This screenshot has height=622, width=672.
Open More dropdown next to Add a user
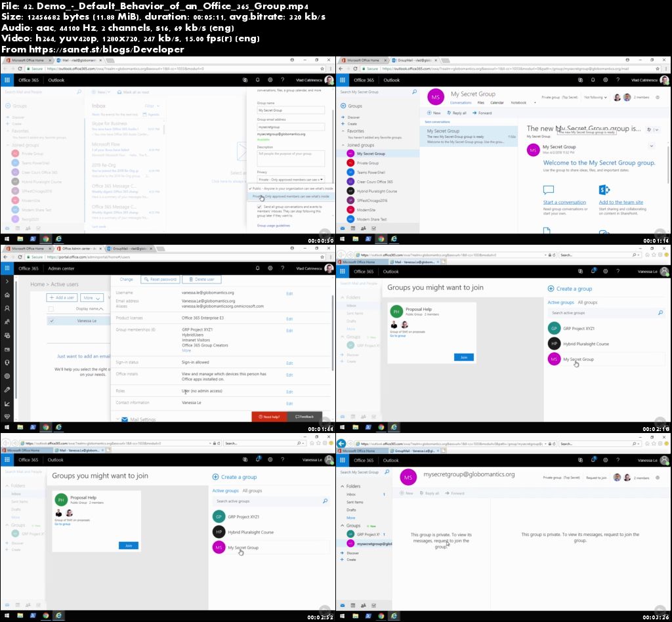[92, 298]
